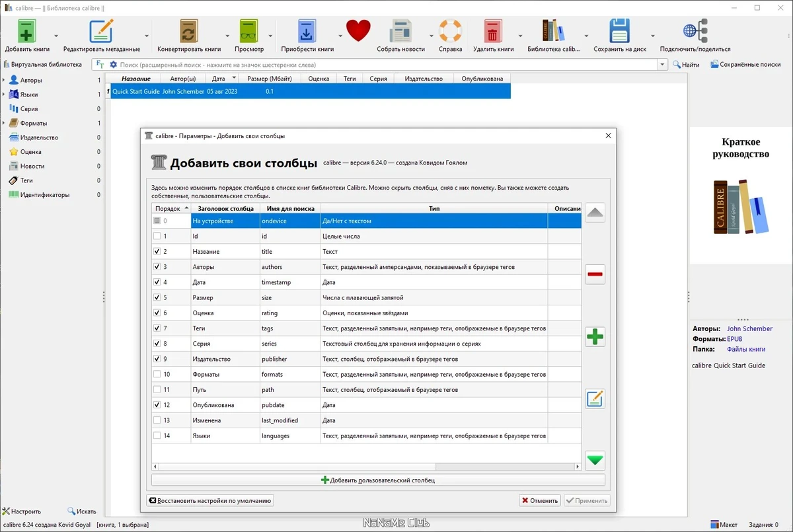
Task: Click the Приобрести книги icon
Action: (307, 31)
